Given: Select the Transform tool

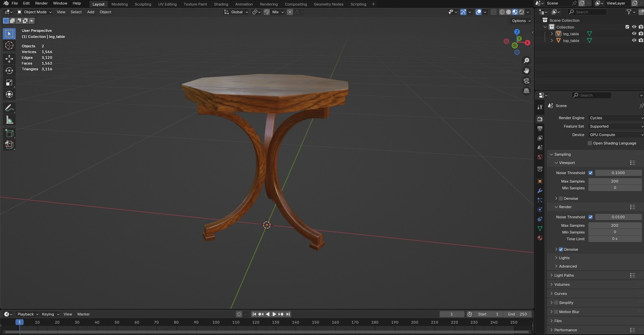Looking at the screenshot, I should tap(9, 94).
